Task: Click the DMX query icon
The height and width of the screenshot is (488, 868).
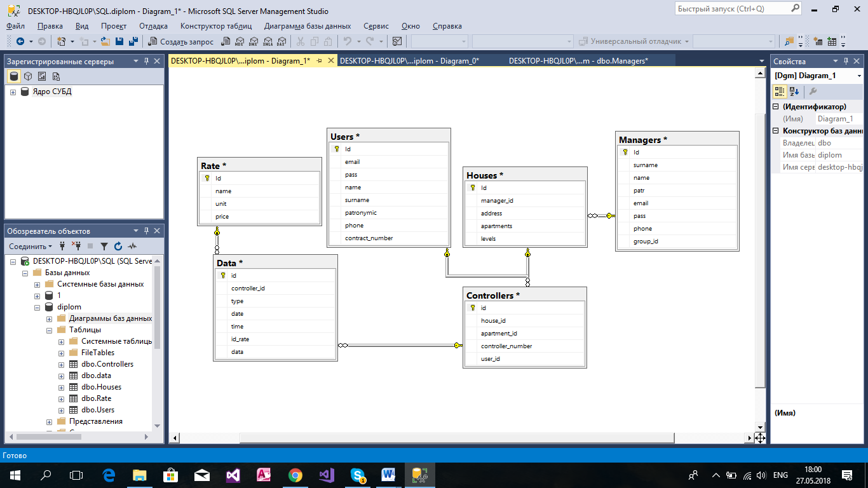Action: tap(253, 41)
